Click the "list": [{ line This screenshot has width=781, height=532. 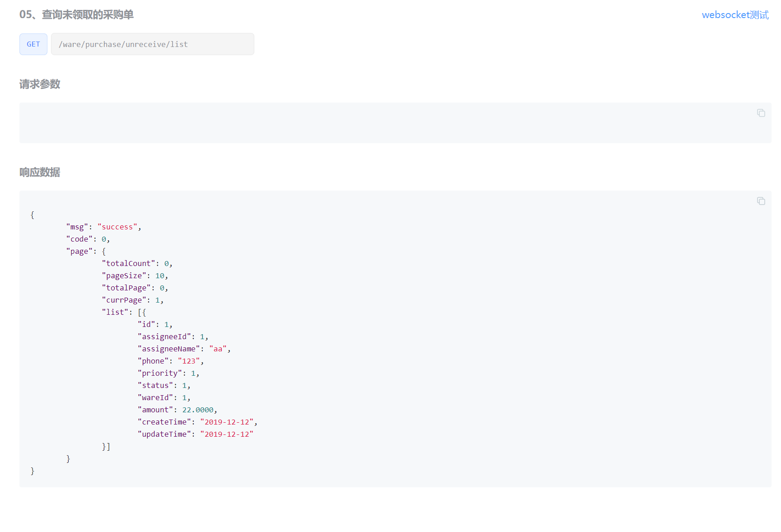coord(124,313)
